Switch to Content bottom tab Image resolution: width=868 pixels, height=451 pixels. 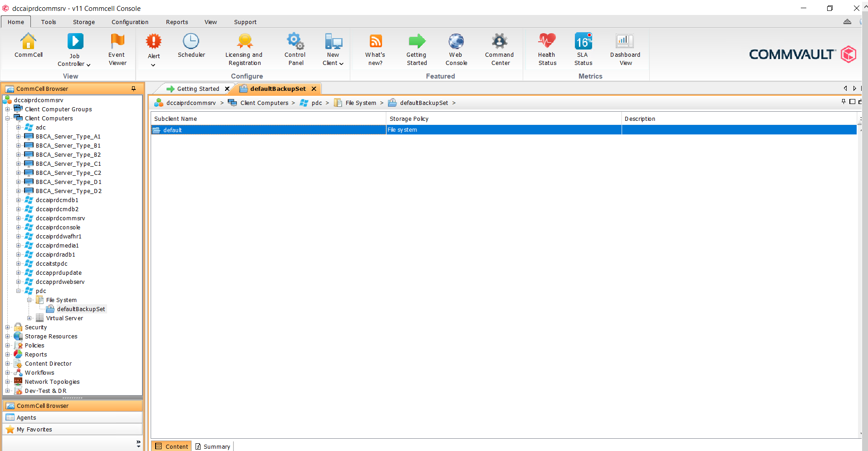point(172,446)
